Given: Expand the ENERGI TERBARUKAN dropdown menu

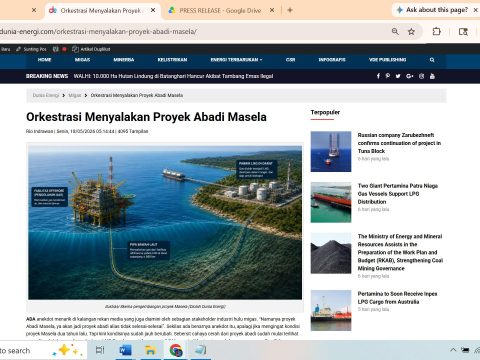Looking at the screenshot, I should (236, 60).
